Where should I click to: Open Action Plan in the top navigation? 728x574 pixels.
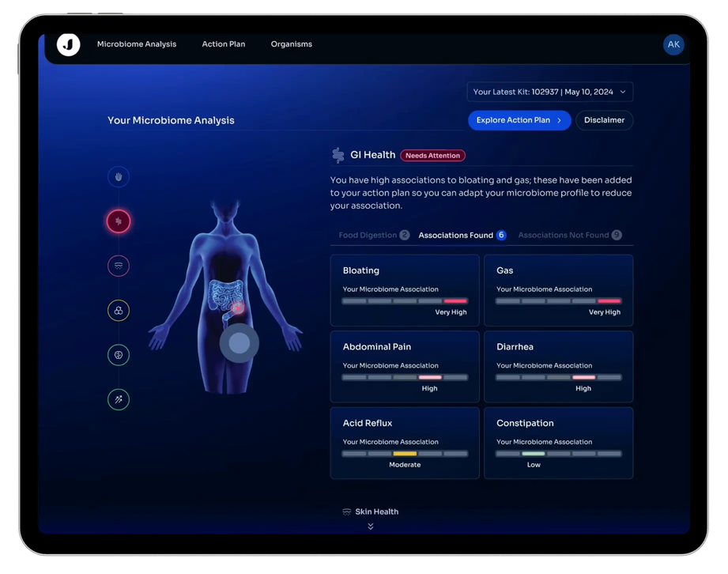(224, 44)
